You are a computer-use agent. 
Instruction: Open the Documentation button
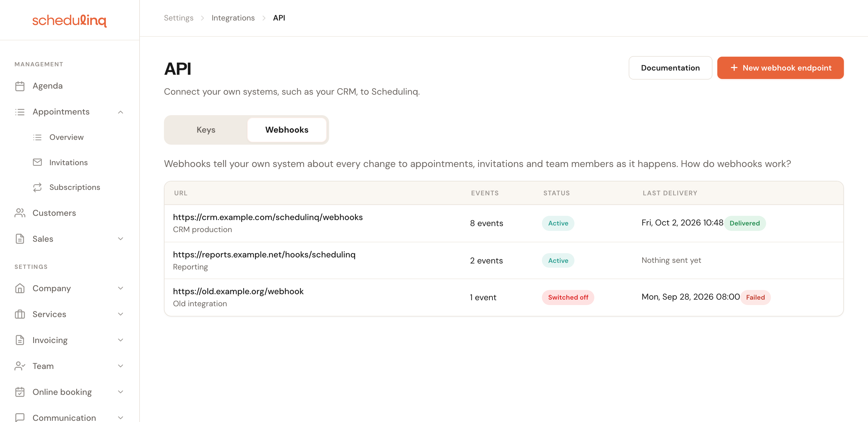[x=670, y=68]
